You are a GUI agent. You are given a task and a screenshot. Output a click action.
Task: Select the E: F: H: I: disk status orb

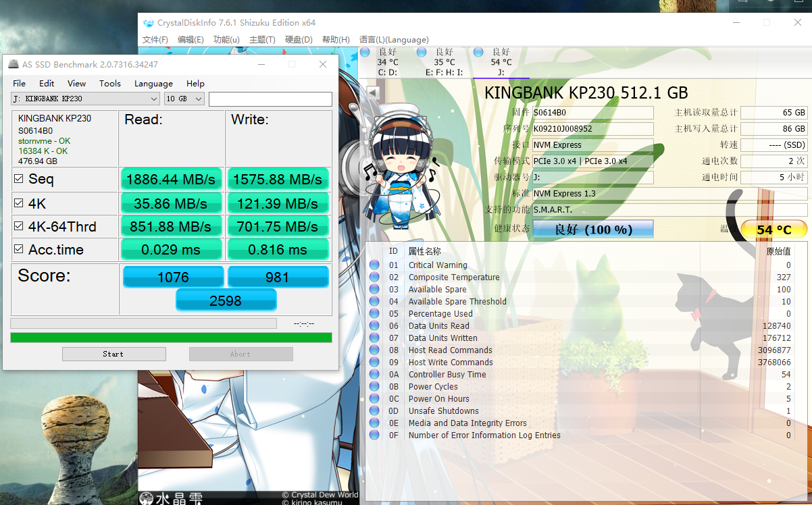tap(422, 52)
